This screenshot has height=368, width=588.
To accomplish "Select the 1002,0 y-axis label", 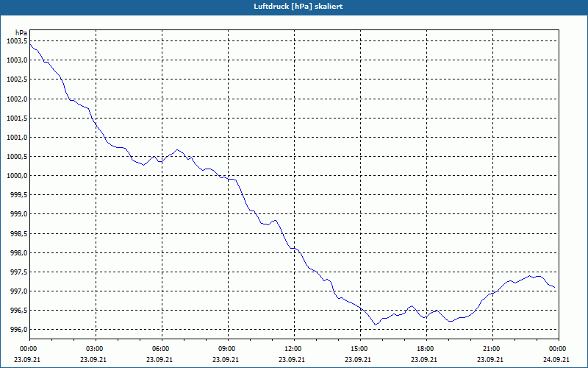I will [x=17, y=99].
